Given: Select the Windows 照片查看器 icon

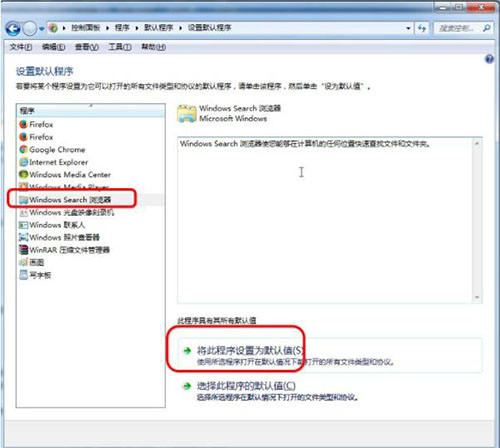Looking at the screenshot, I should 23,237.
